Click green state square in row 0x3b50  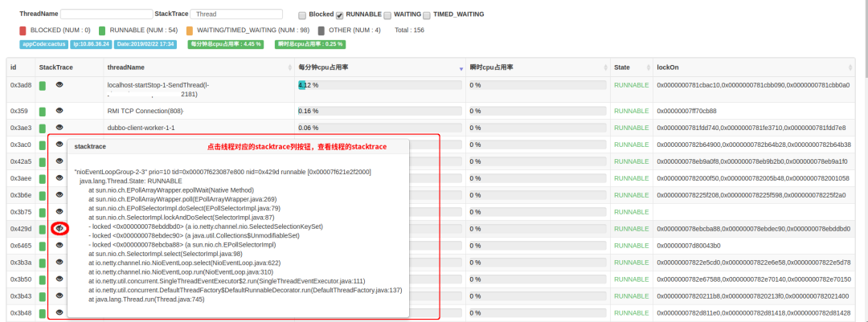click(42, 280)
